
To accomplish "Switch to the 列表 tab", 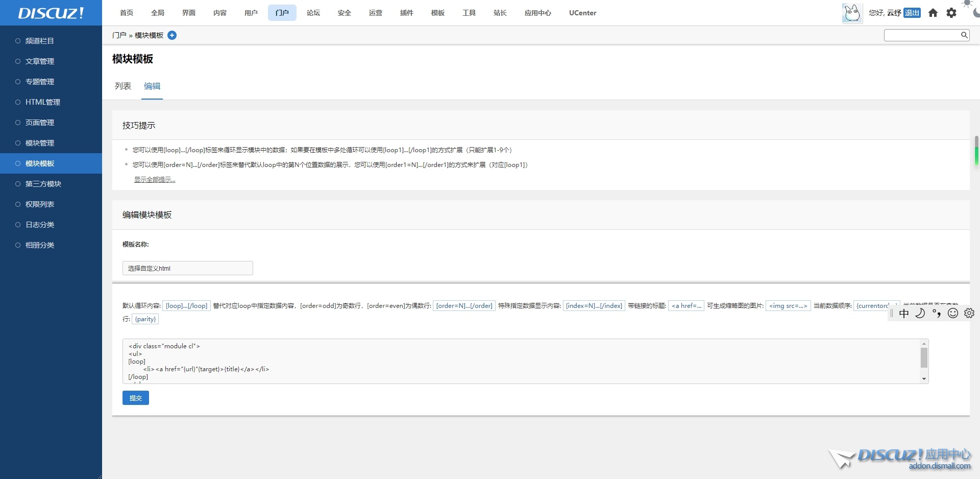I will pos(123,86).
